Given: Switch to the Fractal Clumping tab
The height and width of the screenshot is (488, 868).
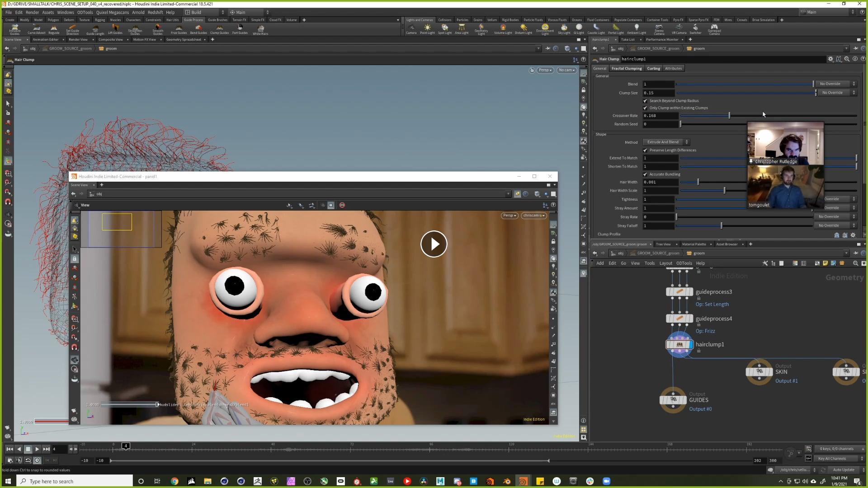Looking at the screenshot, I should coord(626,69).
